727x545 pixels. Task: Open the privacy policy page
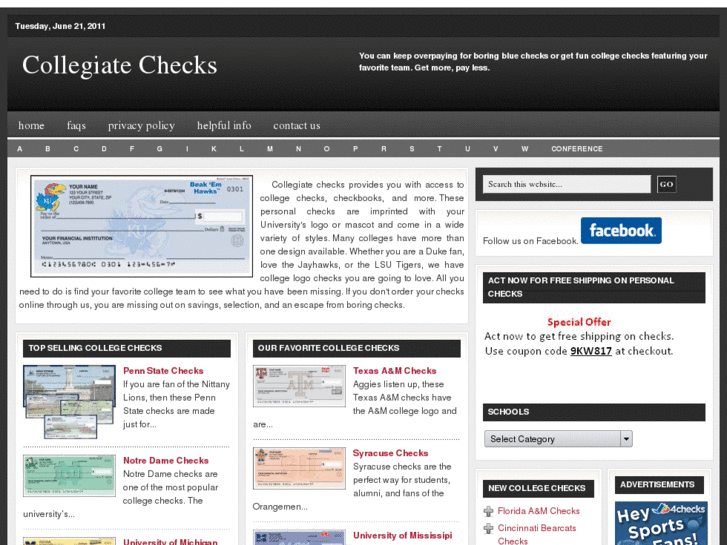[x=141, y=125]
